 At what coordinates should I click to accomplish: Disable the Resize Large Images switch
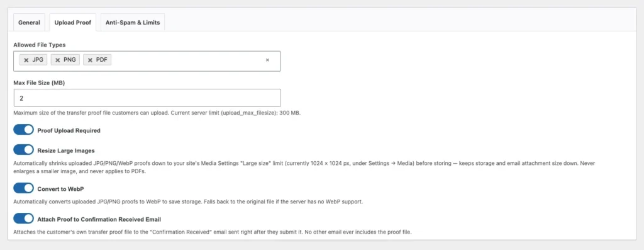click(23, 150)
